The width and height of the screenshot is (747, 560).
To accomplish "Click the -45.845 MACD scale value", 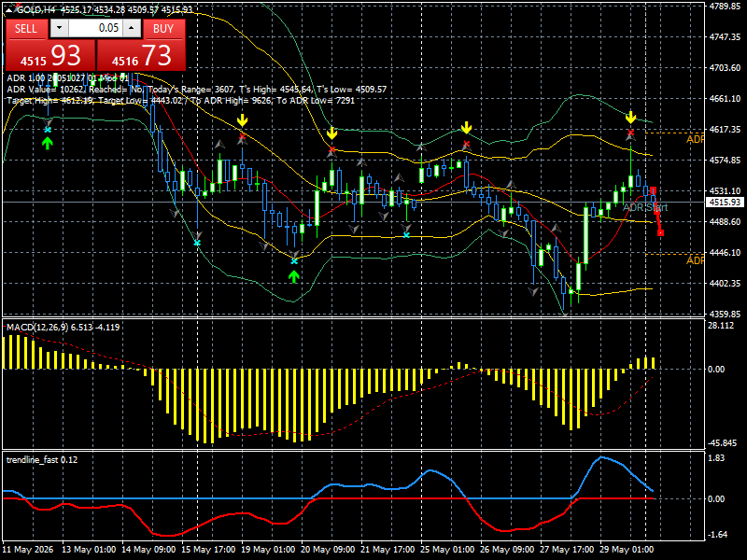I will [x=723, y=443].
